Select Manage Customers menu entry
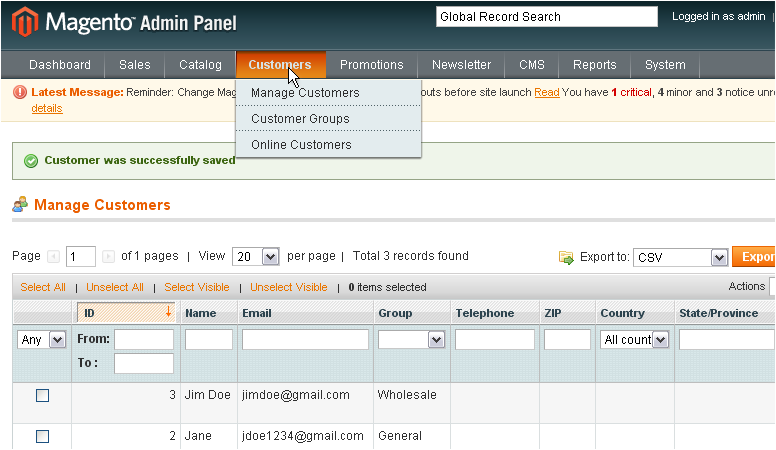This screenshot has height=450, width=776. [x=329, y=93]
